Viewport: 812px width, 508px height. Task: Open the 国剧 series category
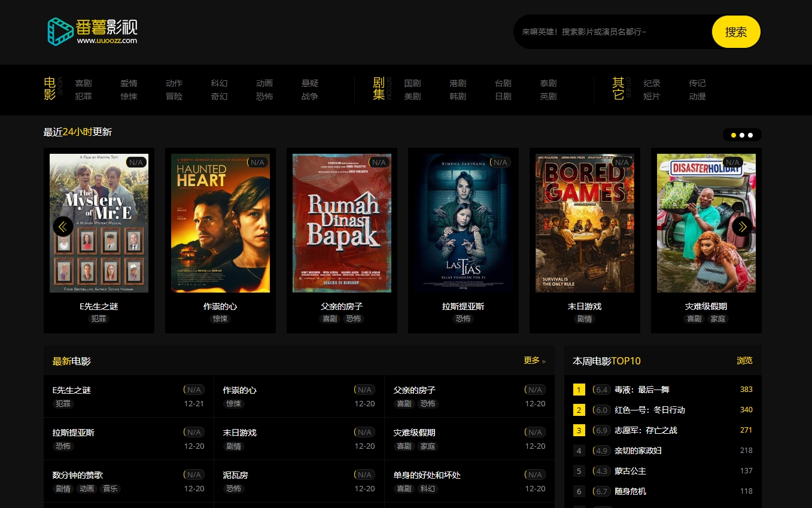[x=412, y=83]
